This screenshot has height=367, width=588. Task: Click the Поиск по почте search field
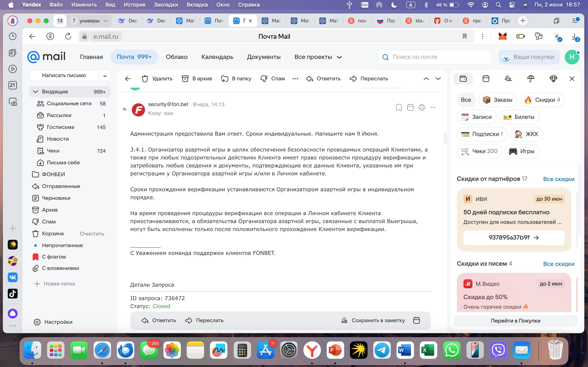435,57
